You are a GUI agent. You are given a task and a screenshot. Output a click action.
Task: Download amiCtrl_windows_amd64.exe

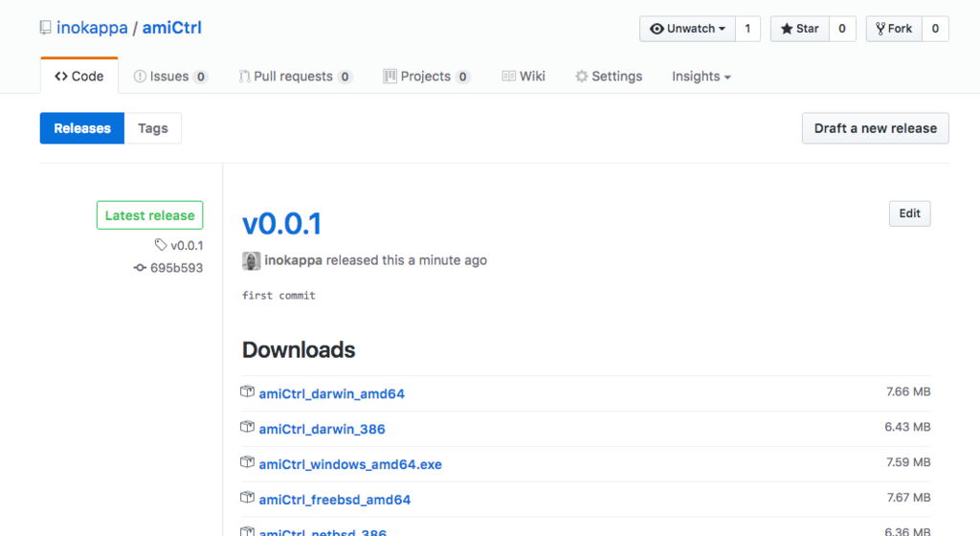tap(350, 464)
